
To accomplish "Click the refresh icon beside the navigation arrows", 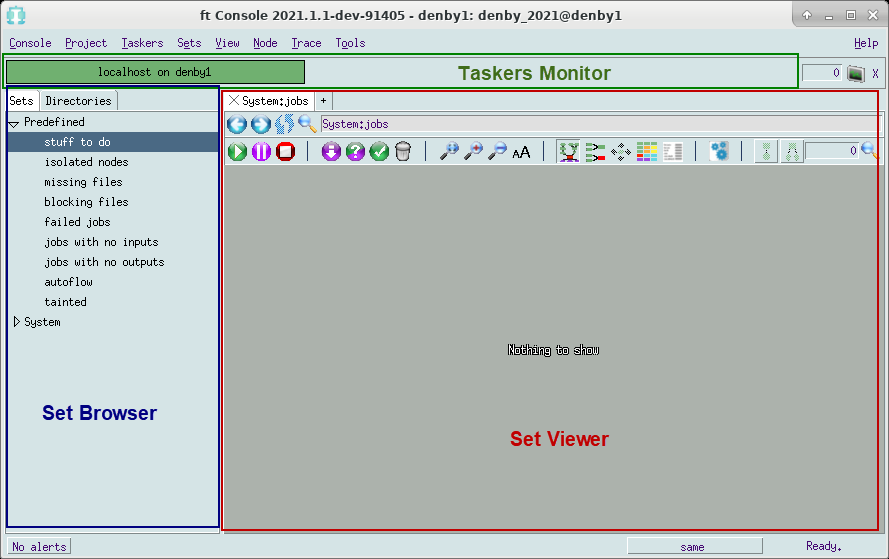I will point(284,124).
